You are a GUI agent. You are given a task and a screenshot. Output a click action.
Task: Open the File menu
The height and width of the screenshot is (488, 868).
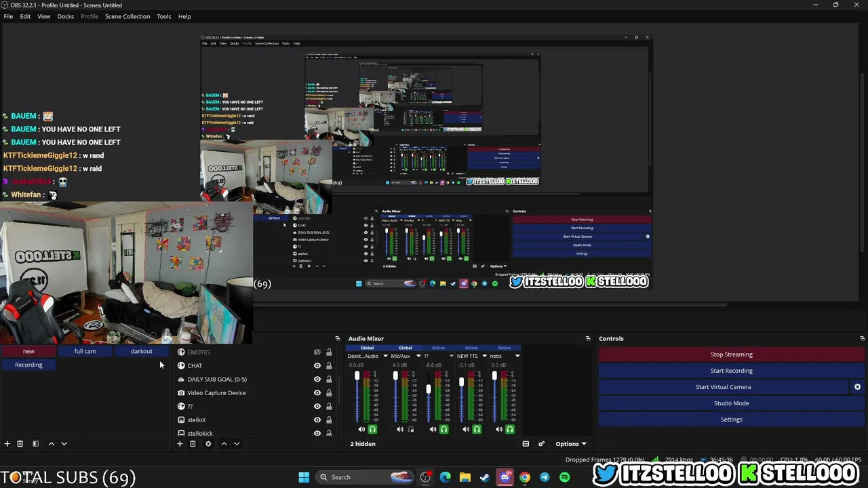pyautogui.click(x=8, y=16)
